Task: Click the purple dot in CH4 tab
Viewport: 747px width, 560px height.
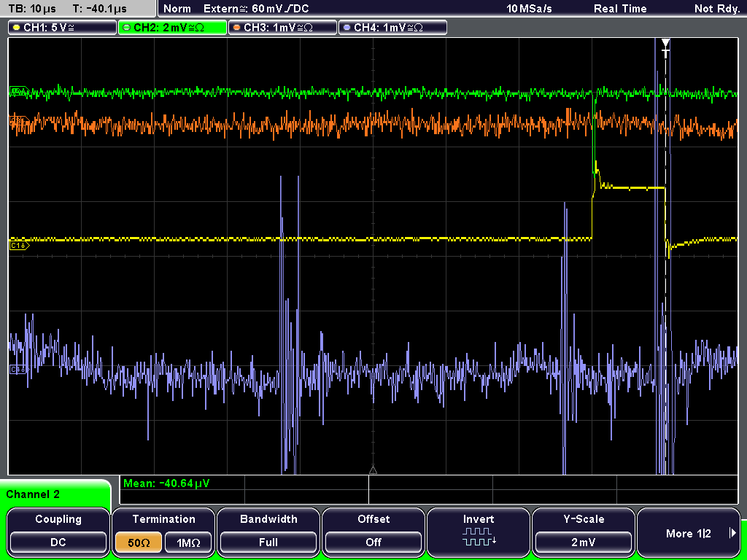Action: coord(347,28)
